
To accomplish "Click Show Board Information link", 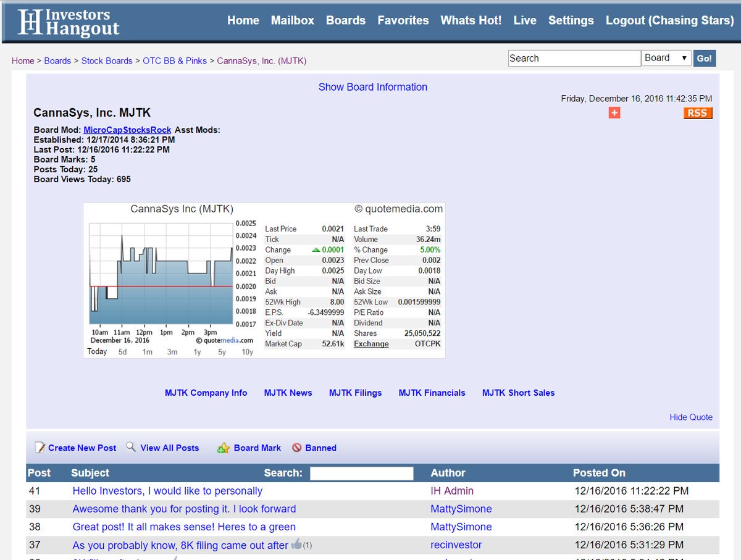I will pos(373,87).
